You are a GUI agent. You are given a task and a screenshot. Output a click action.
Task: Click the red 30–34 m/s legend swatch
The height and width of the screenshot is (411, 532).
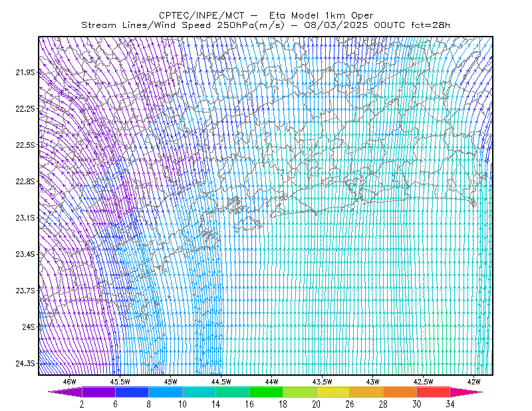(434, 392)
